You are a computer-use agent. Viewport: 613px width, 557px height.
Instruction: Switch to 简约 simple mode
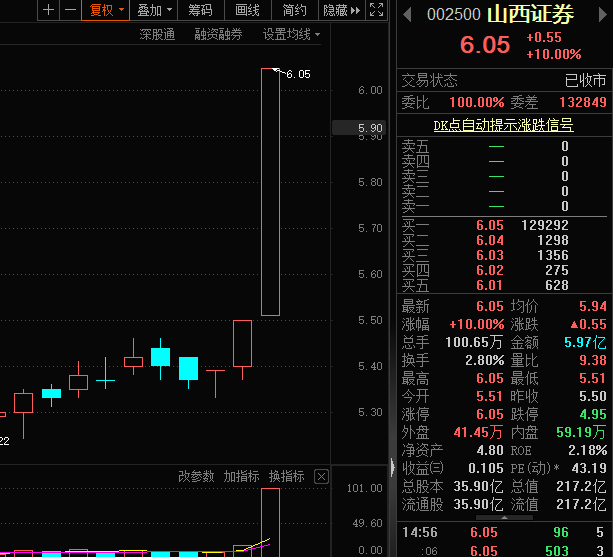tap(295, 10)
